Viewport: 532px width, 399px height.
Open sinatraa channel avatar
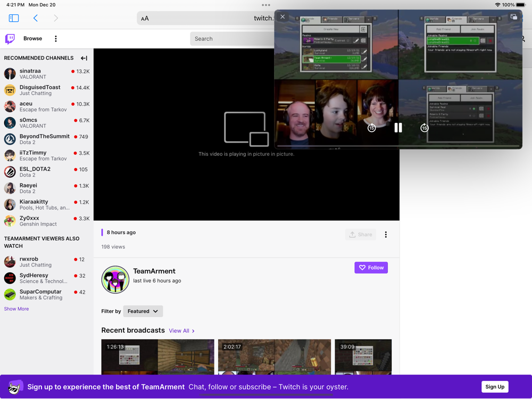coord(10,73)
